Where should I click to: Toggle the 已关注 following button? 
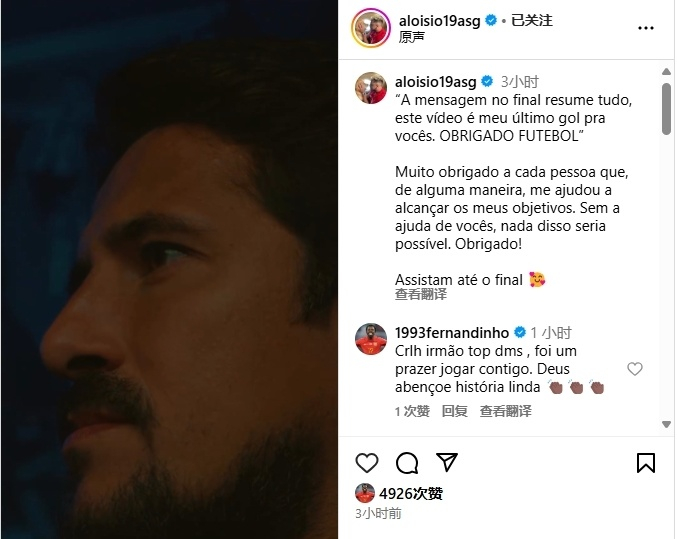pos(531,20)
